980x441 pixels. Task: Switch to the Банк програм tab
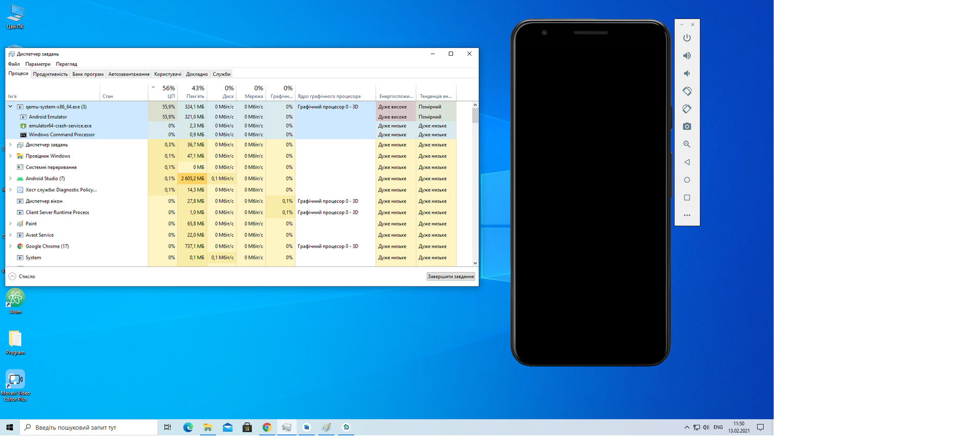(x=88, y=74)
